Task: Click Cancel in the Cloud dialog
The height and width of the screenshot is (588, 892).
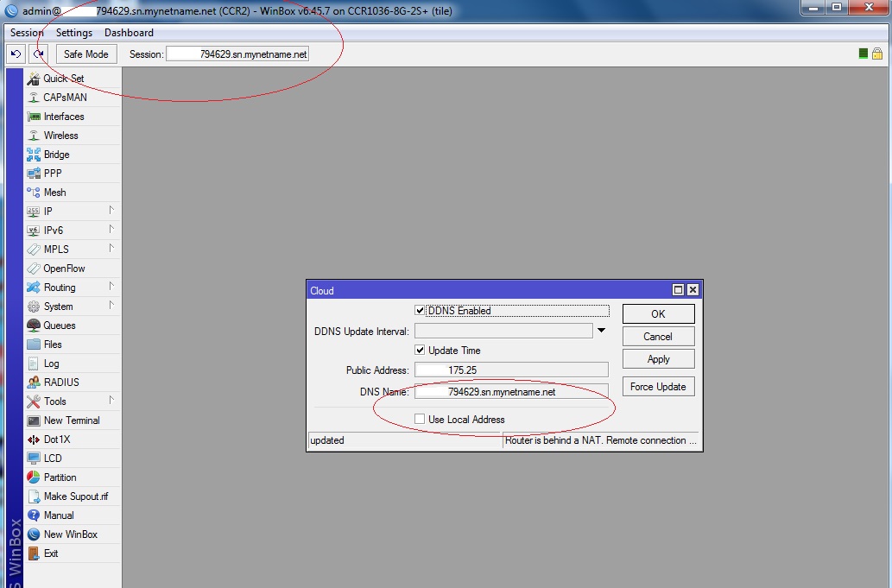Action: coord(658,337)
